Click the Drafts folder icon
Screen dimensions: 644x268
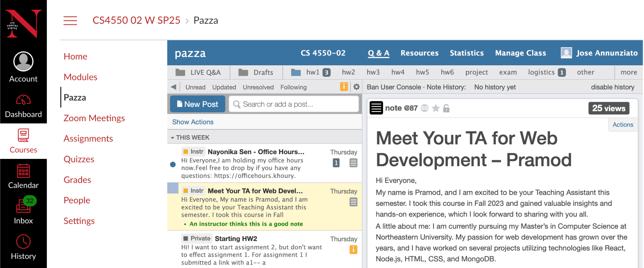click(243, 72)
